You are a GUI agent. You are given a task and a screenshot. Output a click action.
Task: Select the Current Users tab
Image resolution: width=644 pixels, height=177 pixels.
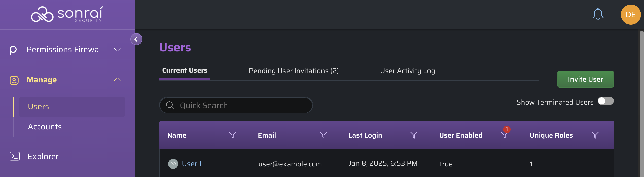(185, 71)
